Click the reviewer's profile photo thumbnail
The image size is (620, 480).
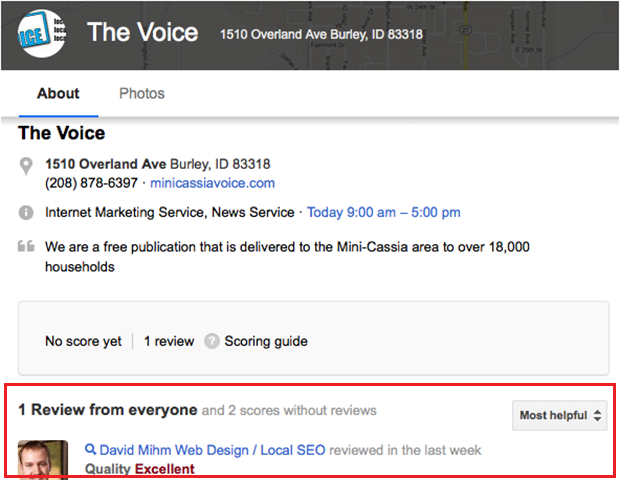[43, 459]
